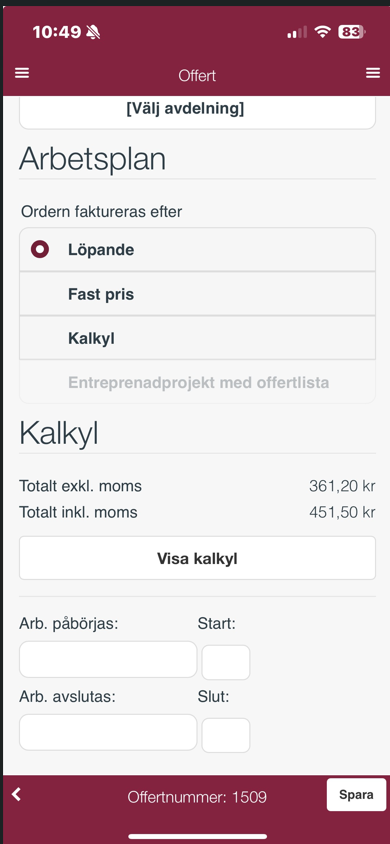Image resolution: width=390 pixels, height=844 pixels.
Task: Save the offer with Spara
Action: tap(356, 794)
